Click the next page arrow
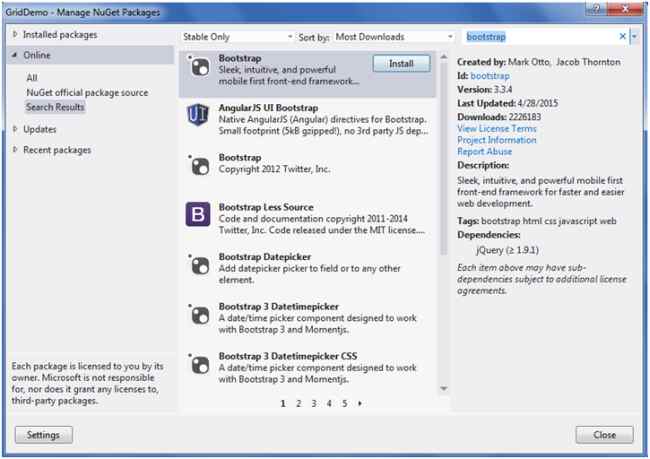Image resolution: width=650 pixels, height=459 pixels. pyautogui.click(x=360, y=403)
